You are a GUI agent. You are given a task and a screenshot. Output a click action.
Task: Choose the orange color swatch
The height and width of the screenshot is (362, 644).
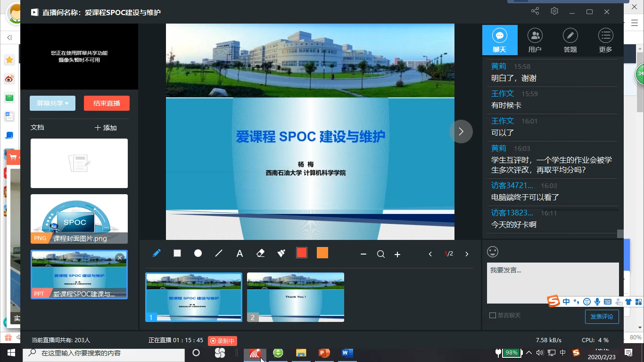tap(322, 253)
